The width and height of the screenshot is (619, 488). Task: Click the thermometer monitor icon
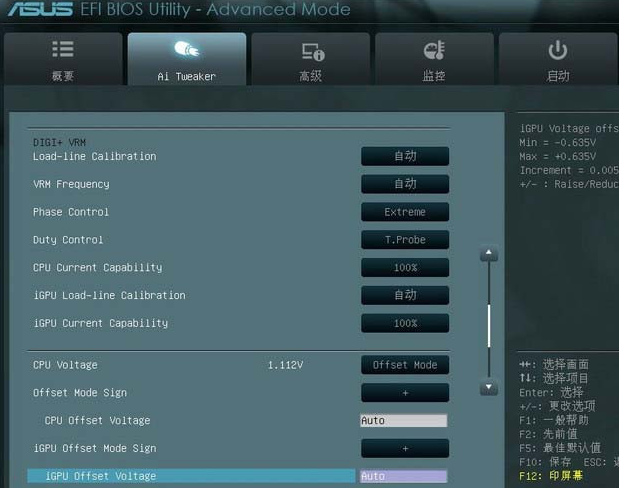tap(434, 50)
